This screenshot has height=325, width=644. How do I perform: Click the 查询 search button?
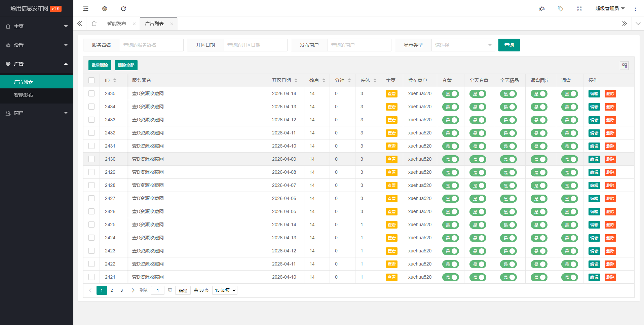pos(509,45)
